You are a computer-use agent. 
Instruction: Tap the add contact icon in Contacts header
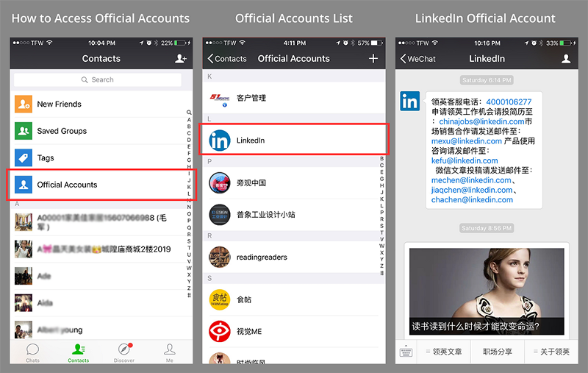pyautogui.click(x=180, y=59)
